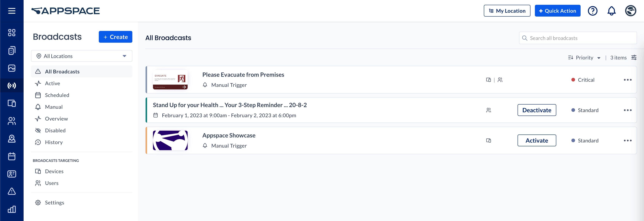This screenshot has height=221, width=644.
Task: Click the Search all broadcasts field
Action: (578, 38)
